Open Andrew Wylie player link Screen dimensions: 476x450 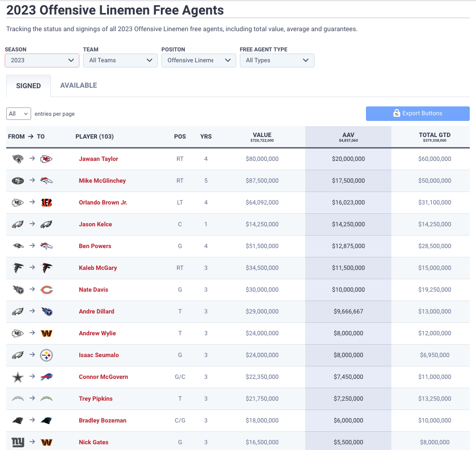click(97, 333)
